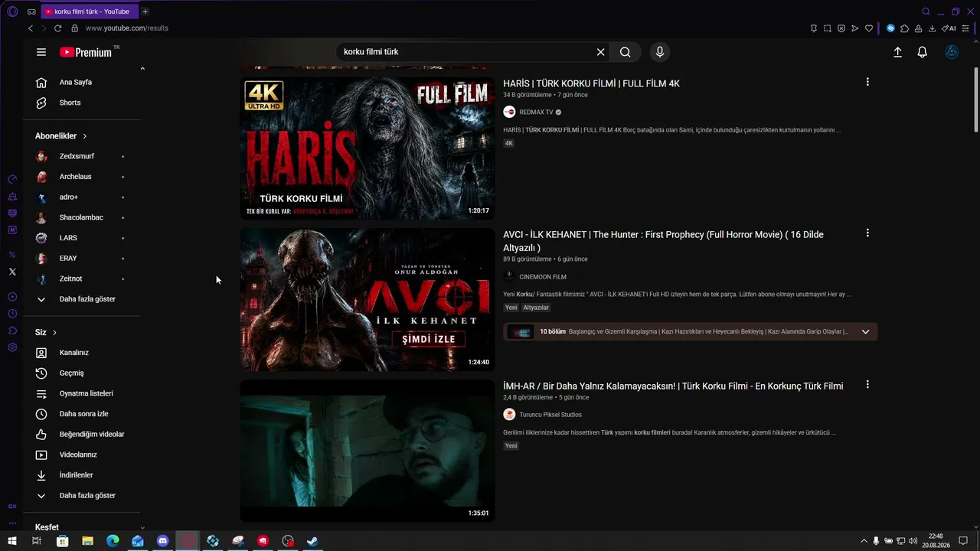This screenshot has height=551, width=980.
Task: Launch Steam from the taskbar
Action: pyautogui.click(x=313, y=541)
